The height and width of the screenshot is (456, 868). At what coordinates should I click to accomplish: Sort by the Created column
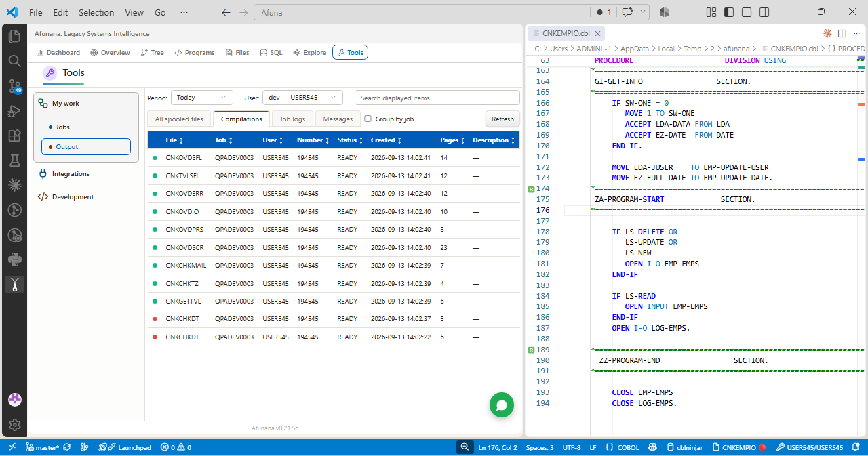pos(386,140)
